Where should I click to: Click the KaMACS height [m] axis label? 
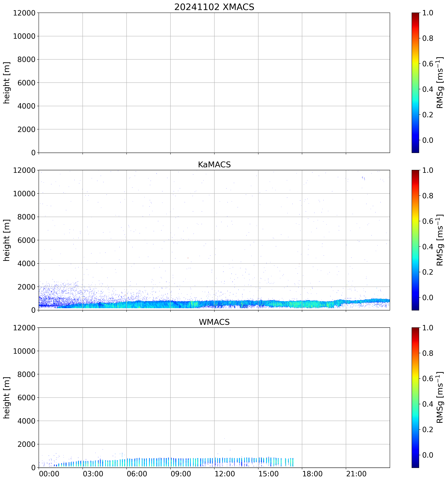6,240
